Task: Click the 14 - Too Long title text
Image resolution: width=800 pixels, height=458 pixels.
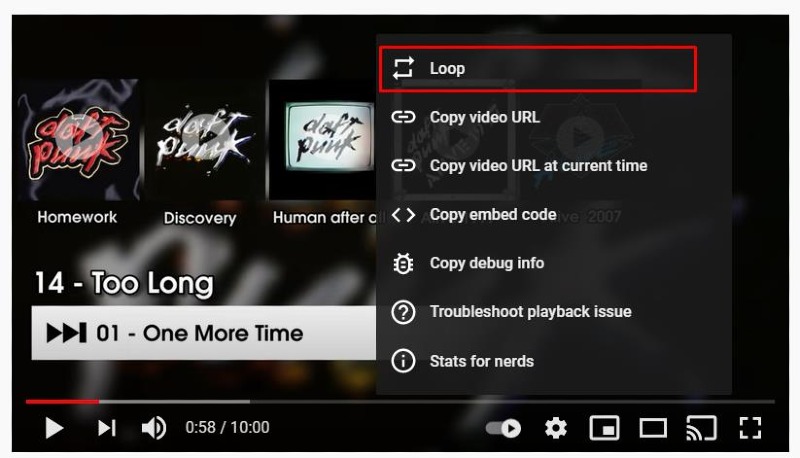Action: tap(124, 283)
